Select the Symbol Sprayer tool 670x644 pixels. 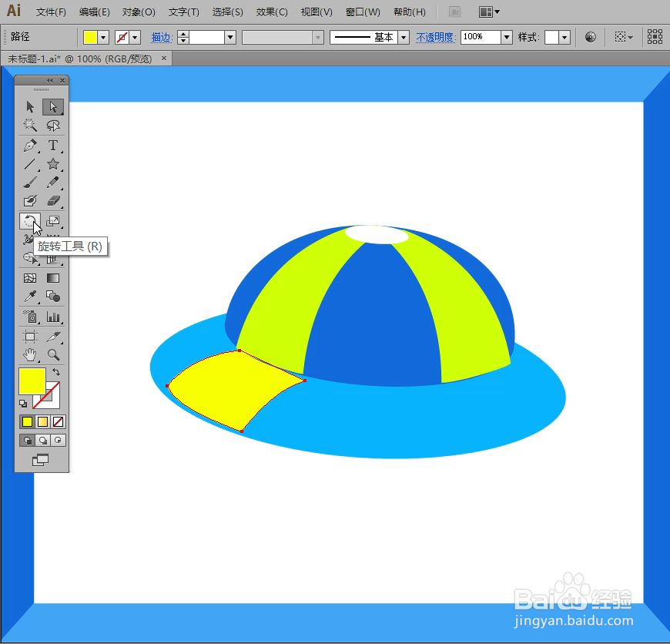pos(30,317)
